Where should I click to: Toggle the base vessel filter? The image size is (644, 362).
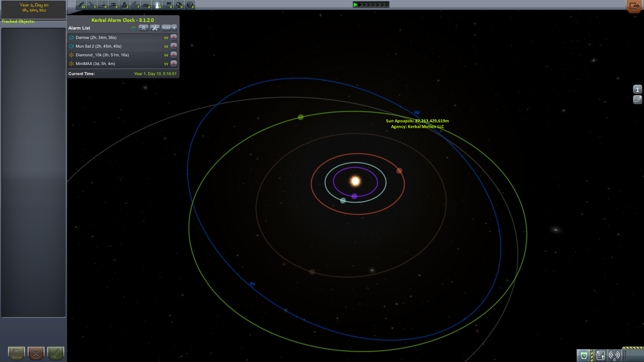click(147, 5)
